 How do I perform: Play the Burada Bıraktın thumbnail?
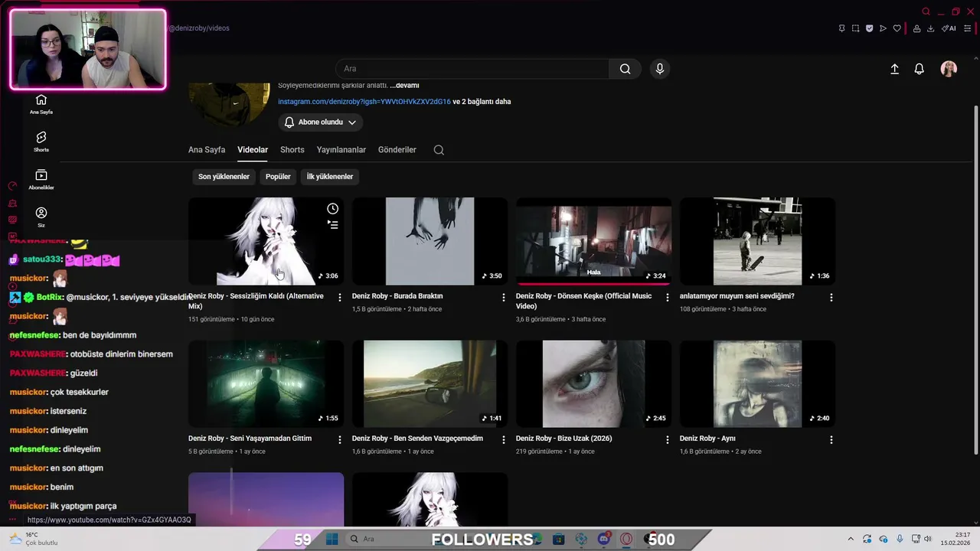pyautogui.click(x=430, y=241)
